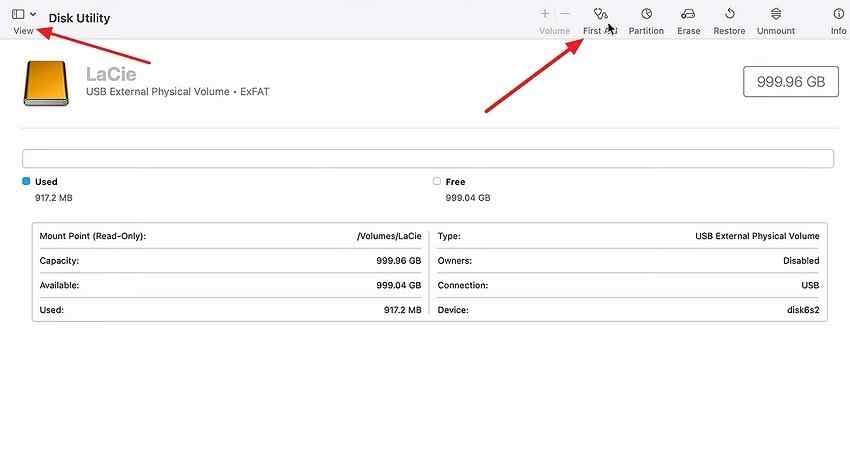This screenshot has width=850, height=451.
Task: Select the 999.04 GB value under Free legend
Action: (468, 198)
